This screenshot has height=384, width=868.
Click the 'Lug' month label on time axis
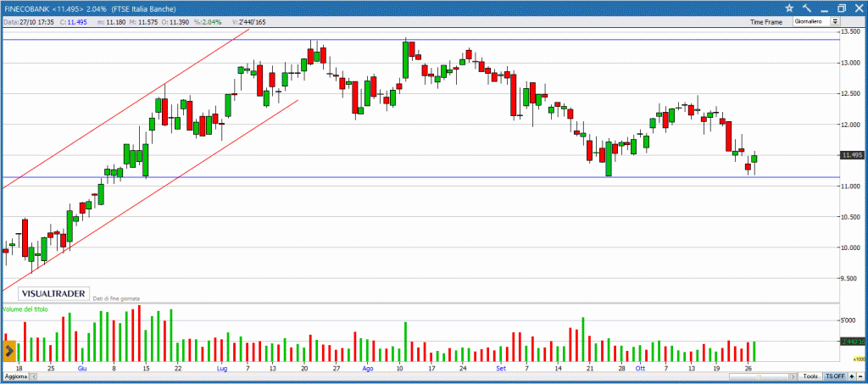click(222, 368)
